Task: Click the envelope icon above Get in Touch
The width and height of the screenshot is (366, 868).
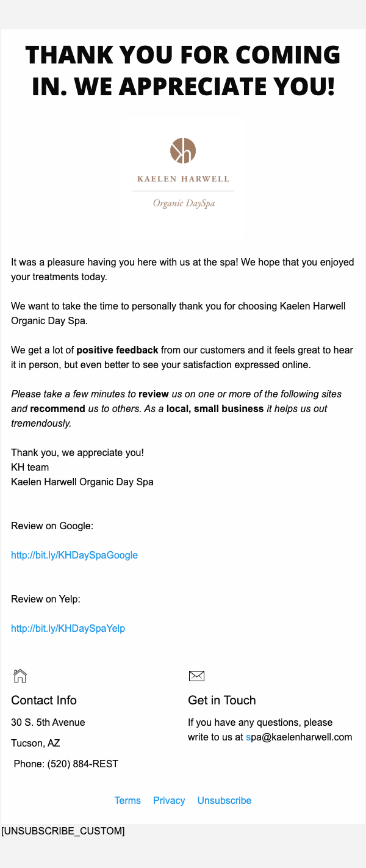Action: click(196, 676)
